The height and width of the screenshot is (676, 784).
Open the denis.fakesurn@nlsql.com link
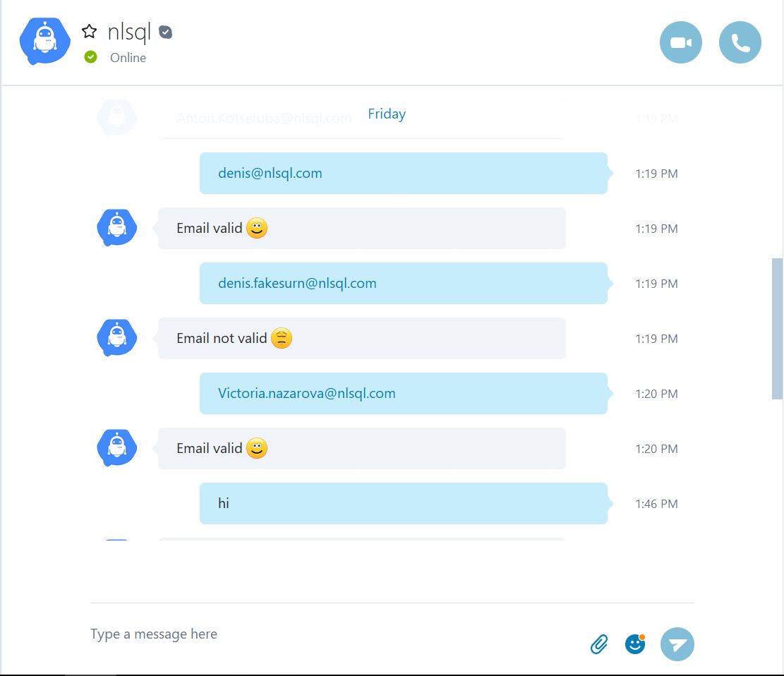click(297, 283)
